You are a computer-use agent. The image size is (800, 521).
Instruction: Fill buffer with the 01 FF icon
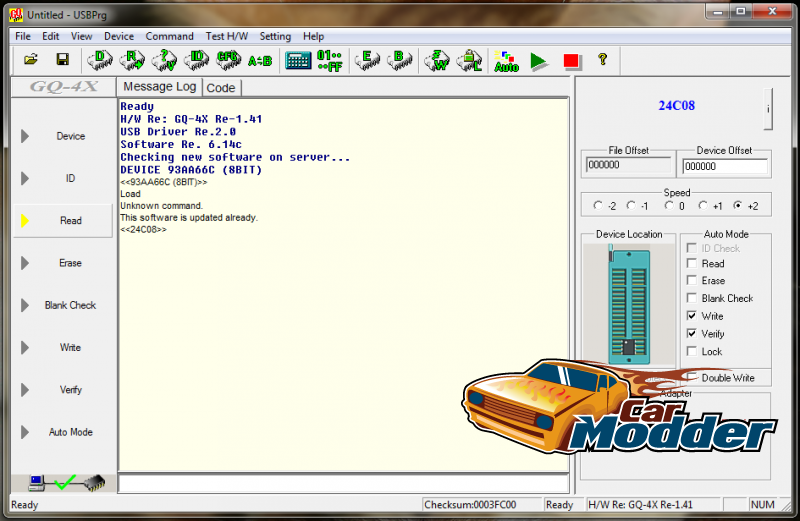pos(330,61)
